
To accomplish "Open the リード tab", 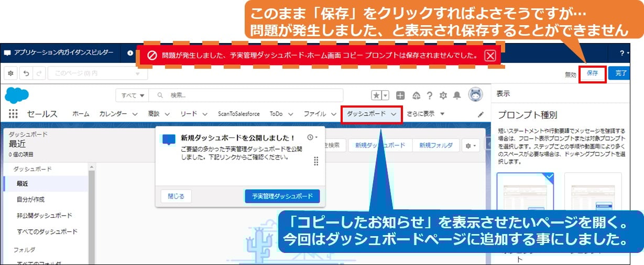I will click(188, 114).
